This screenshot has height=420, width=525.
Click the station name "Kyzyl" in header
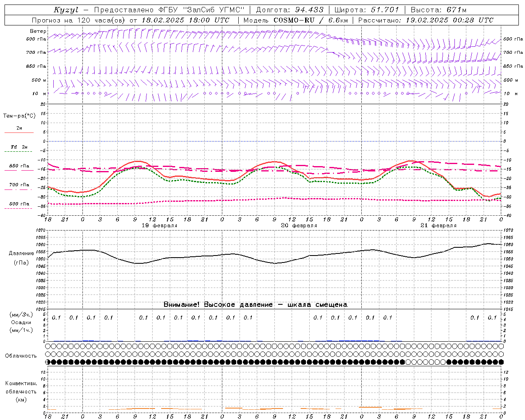click(66, 10)
